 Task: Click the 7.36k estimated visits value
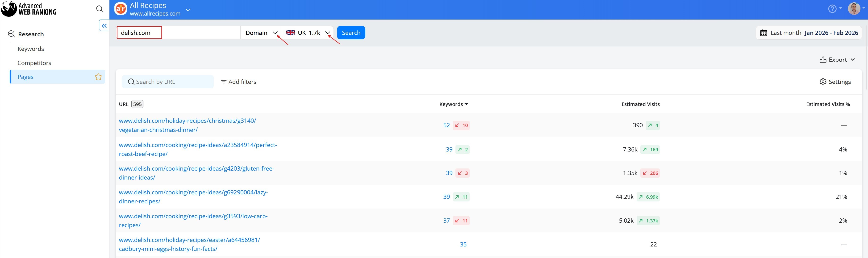630,150
